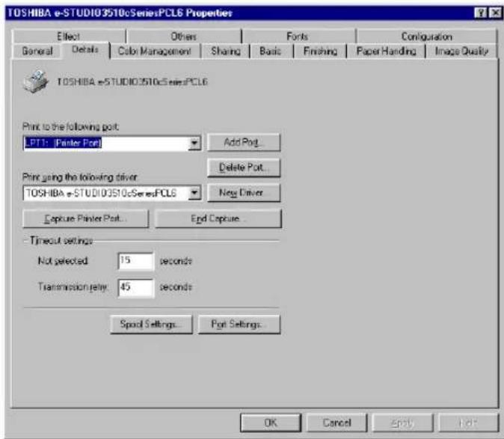Expand the printer driver dropdown arrow
This screenshot has height=439, width=504.
[x=194, y=193]
